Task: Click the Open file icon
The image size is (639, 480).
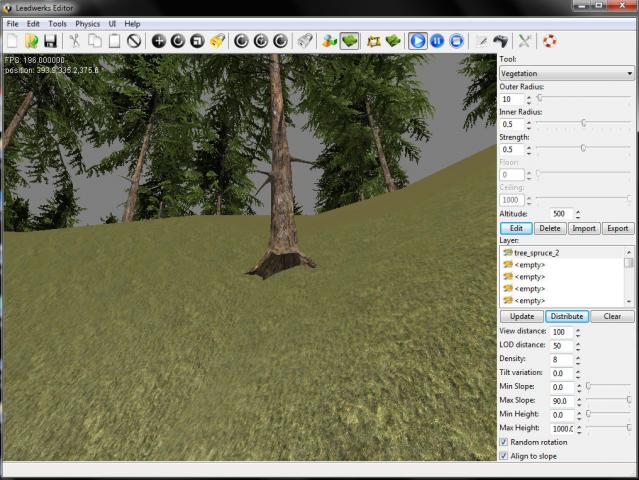Action: 31,41
